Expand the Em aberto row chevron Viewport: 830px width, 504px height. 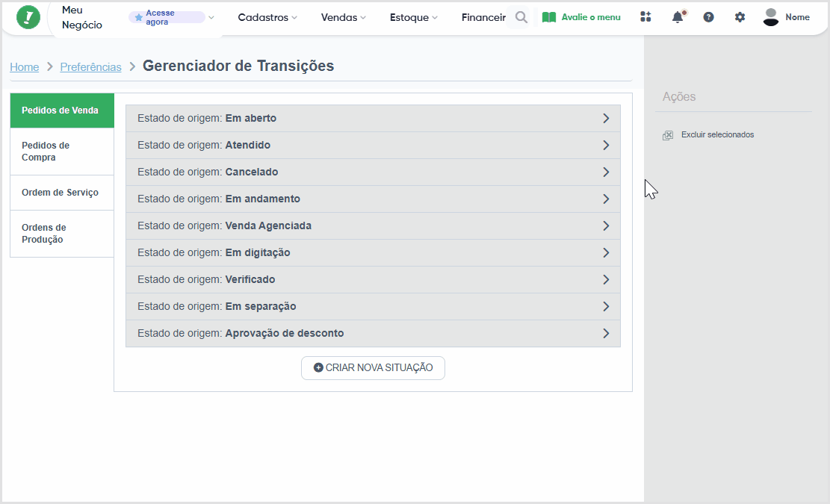(x=606, y=119)
